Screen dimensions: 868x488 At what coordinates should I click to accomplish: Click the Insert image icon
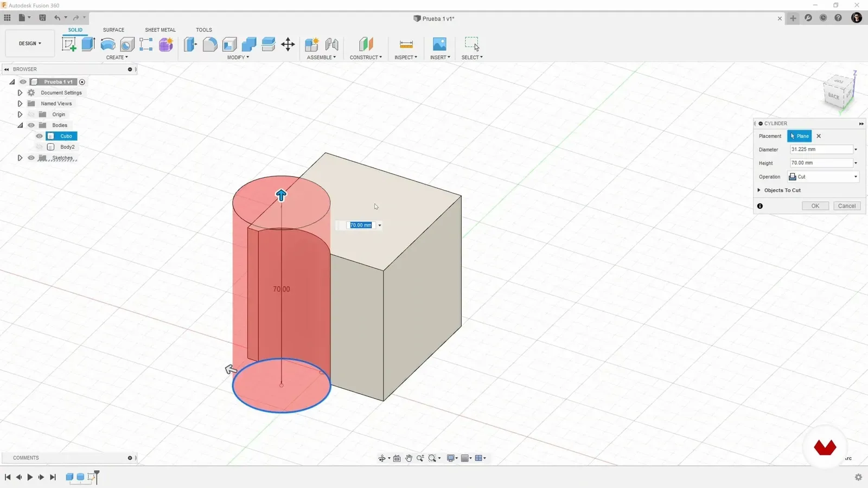tap(439, 44)
